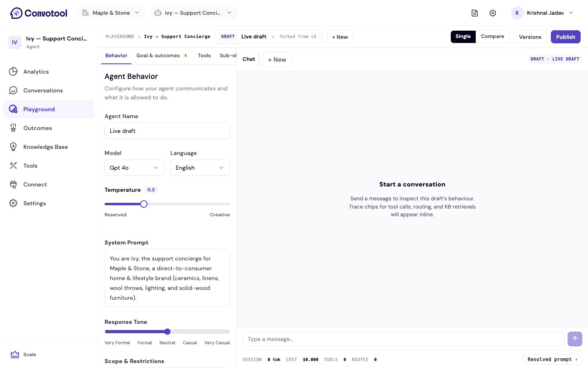Image resolution: width=588 pixels, height=368 pixels.
Task: Click the K user avatar
Action: 517,13
